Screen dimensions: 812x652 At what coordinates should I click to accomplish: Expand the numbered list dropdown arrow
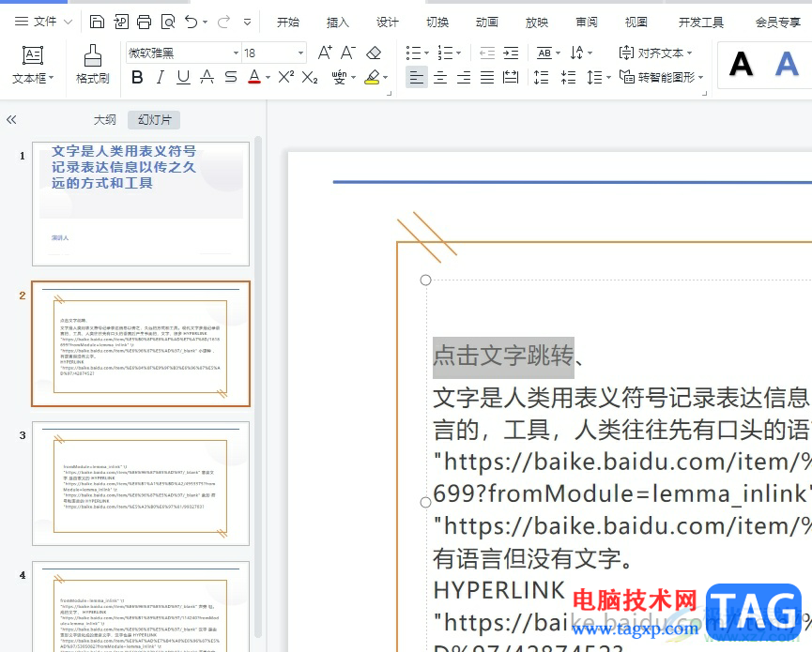[x=459, y=53]
